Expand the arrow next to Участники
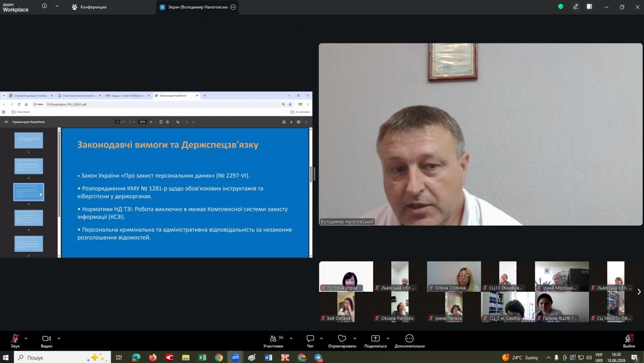This screenshot has width=644, height=363. pos(291,338)
